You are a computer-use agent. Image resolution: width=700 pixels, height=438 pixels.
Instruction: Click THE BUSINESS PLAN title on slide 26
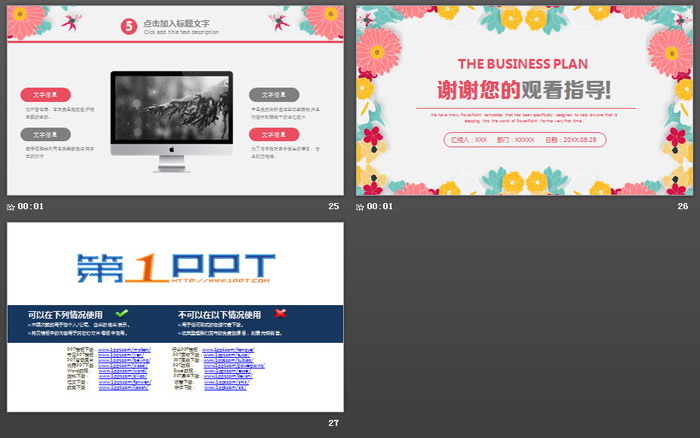[x=523, y=63]
